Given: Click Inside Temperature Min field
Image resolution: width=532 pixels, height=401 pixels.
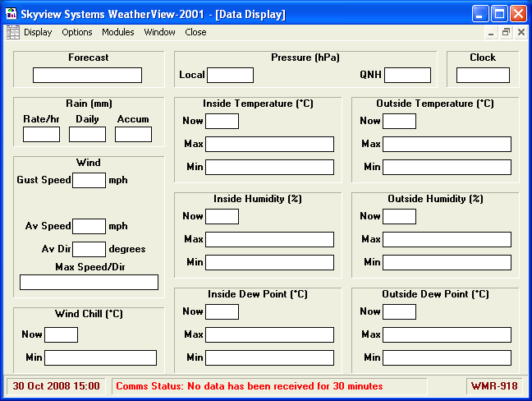Looking at the screenshot, I should [x=269, y=168].
